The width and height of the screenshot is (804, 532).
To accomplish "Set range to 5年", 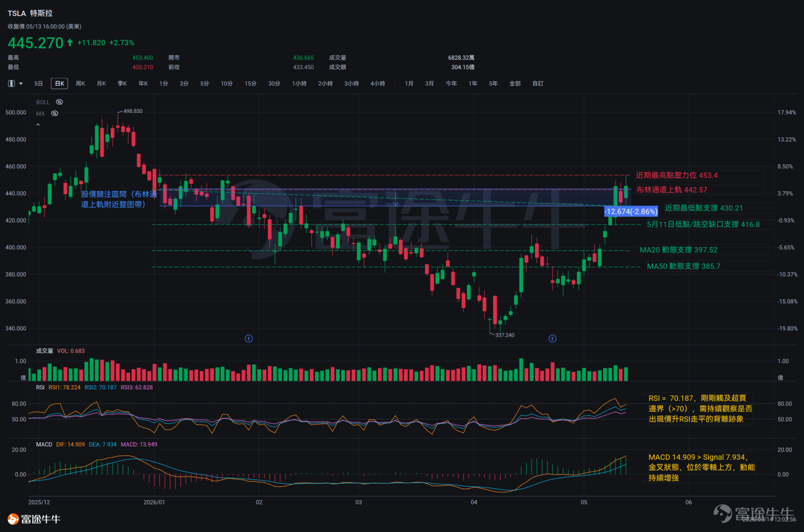I will [x=493, y=83].
